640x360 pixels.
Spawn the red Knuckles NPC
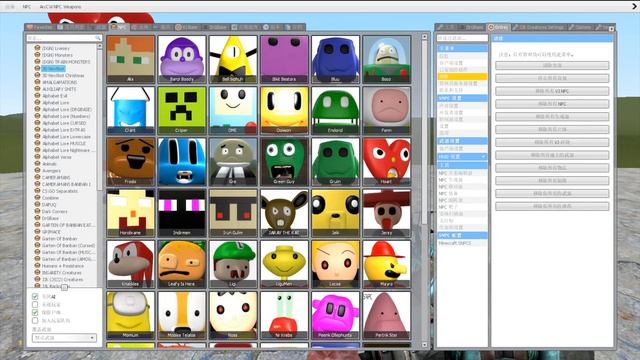(x=131, y=264)
